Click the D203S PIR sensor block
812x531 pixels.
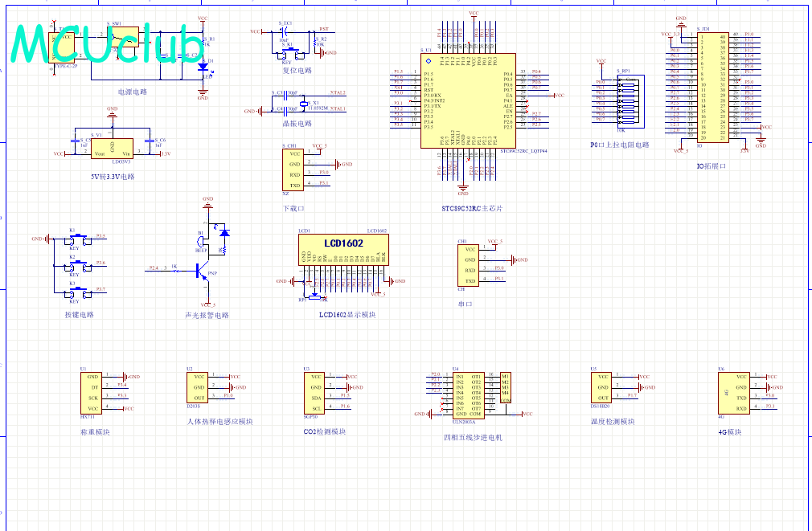point(199,387)
